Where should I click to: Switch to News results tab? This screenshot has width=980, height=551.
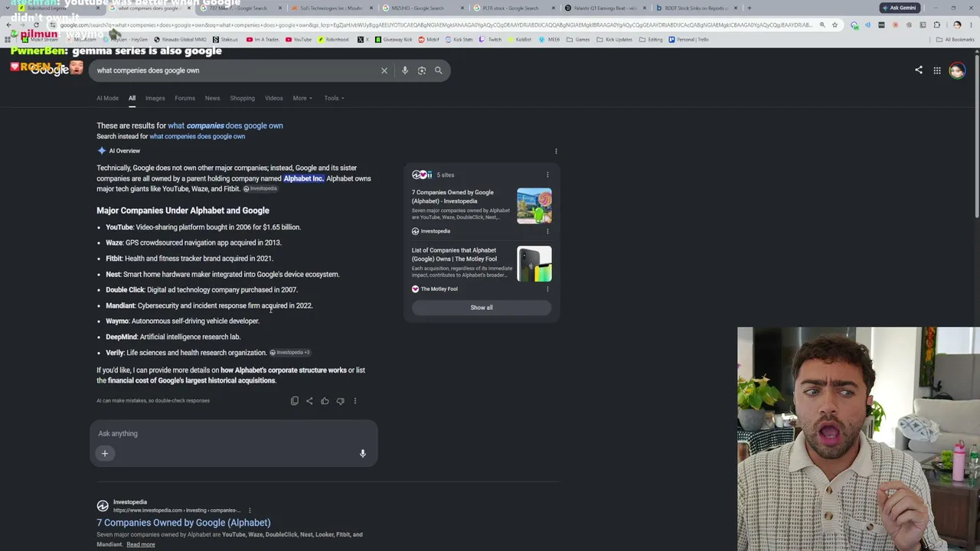(212, 98)
